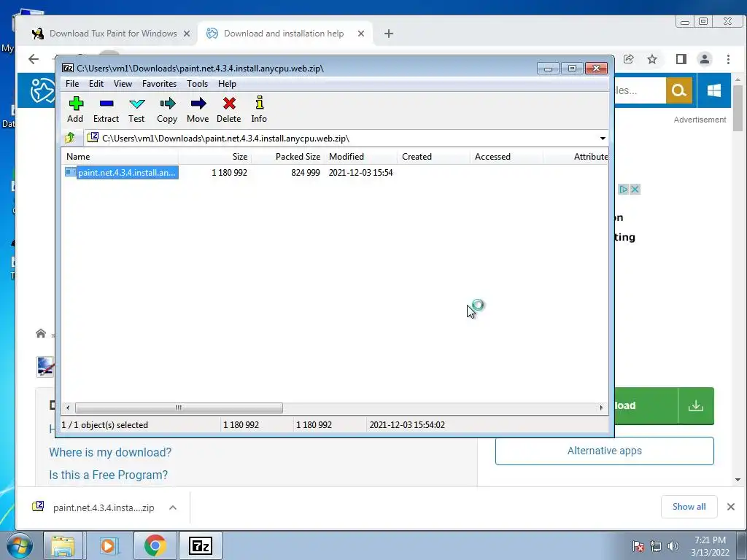This screenshot has height=560, width=747.
Task: Sort by the Packed Size column
Action: tap(287, 157)
